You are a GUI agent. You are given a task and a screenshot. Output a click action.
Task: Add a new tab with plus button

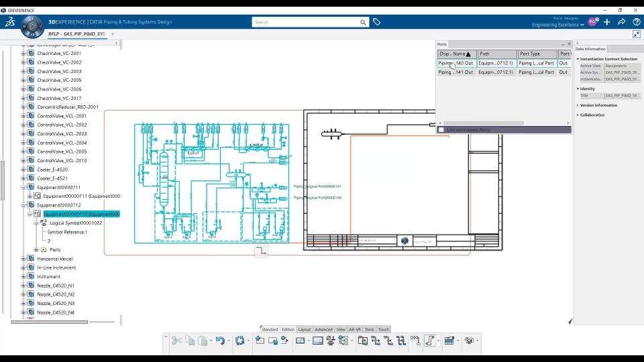click(113, 34)
